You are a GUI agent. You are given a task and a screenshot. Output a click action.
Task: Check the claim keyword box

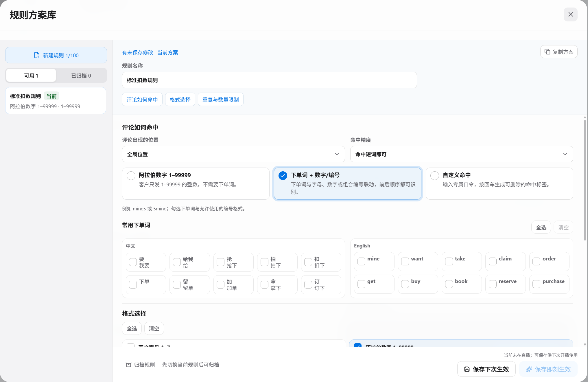[493, 261]
